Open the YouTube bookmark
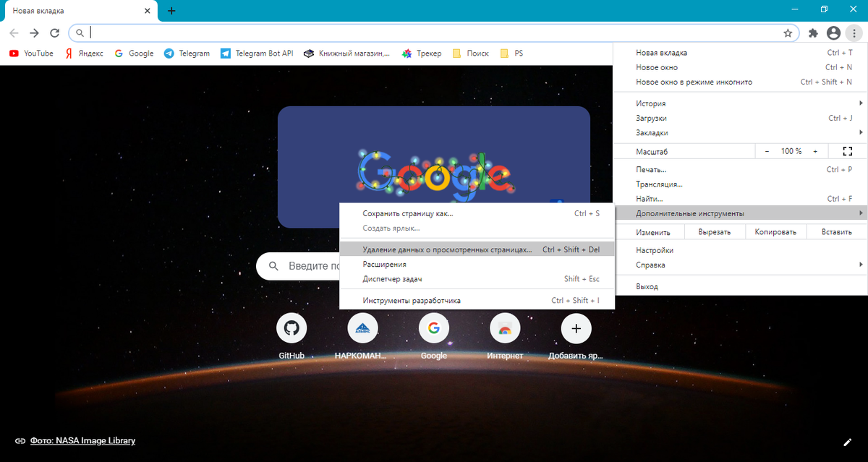The image size is (868, 462). click(x=31, y=54)
